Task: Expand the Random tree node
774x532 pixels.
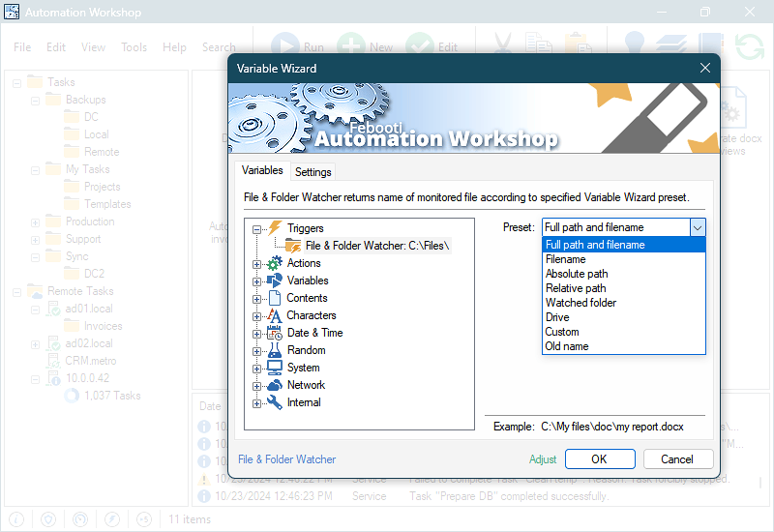Action: pos(256,351)
